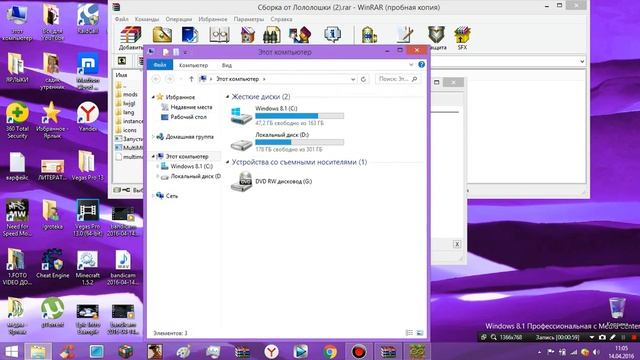Open WinRAR address bar dropdown

coord(582,61)
